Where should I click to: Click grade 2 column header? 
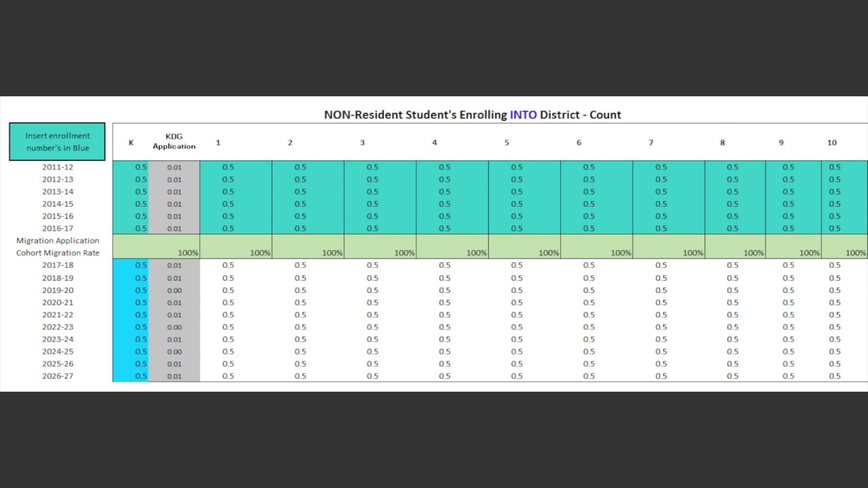[x=290, y=142]
